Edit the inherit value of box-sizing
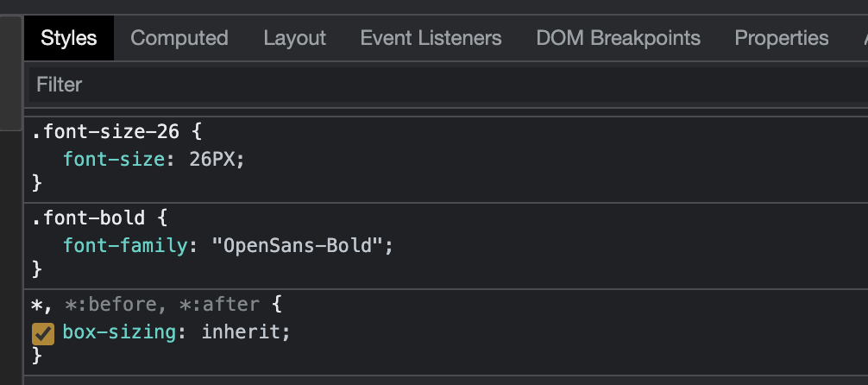 tap(242, 332)
